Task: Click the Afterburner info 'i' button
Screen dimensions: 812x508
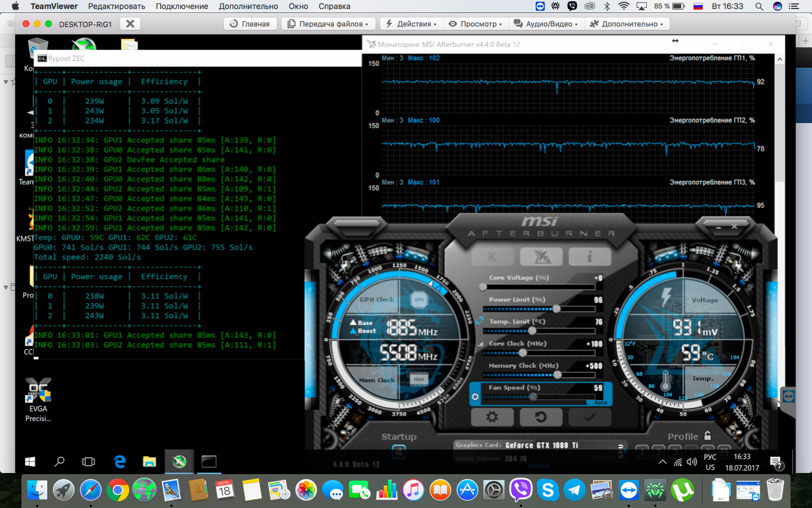Action: (589, 257)
